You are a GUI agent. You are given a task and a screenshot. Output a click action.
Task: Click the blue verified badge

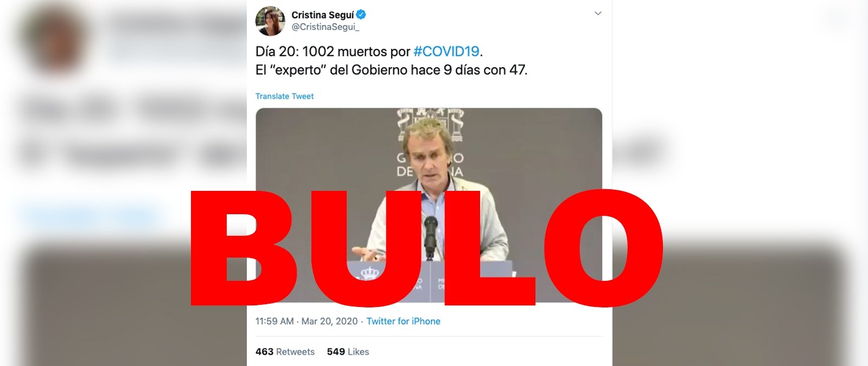coord(361,15)
